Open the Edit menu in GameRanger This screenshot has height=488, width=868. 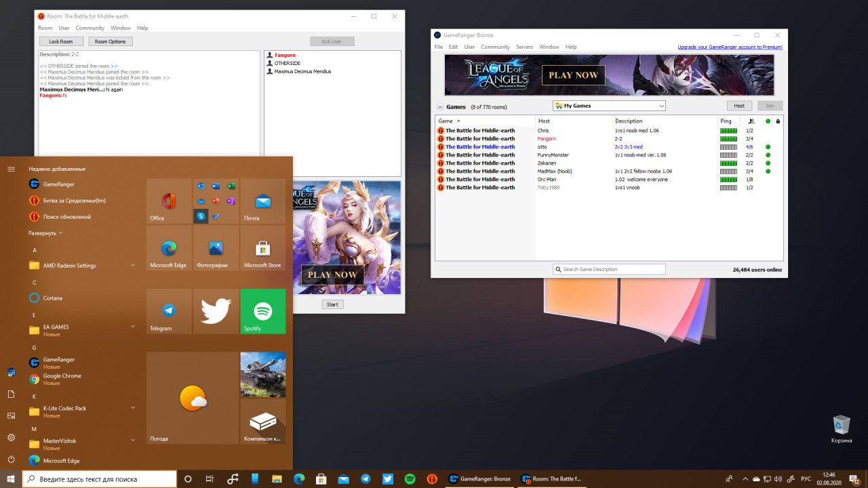pos(453,47)
